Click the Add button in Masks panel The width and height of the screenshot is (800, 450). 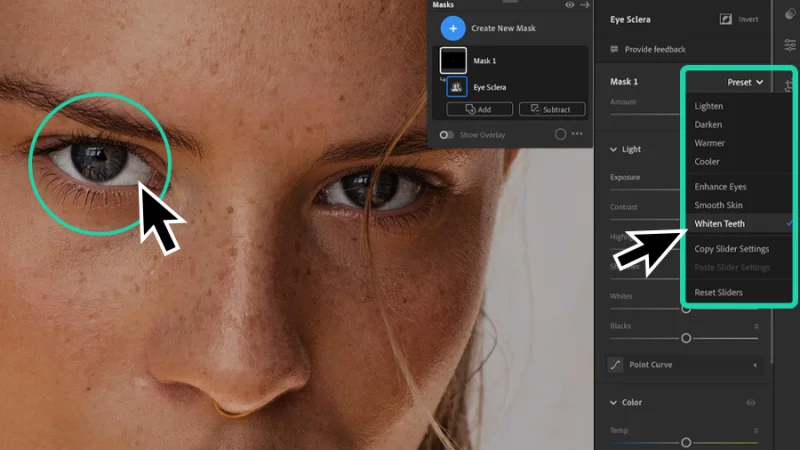point(480,109)
